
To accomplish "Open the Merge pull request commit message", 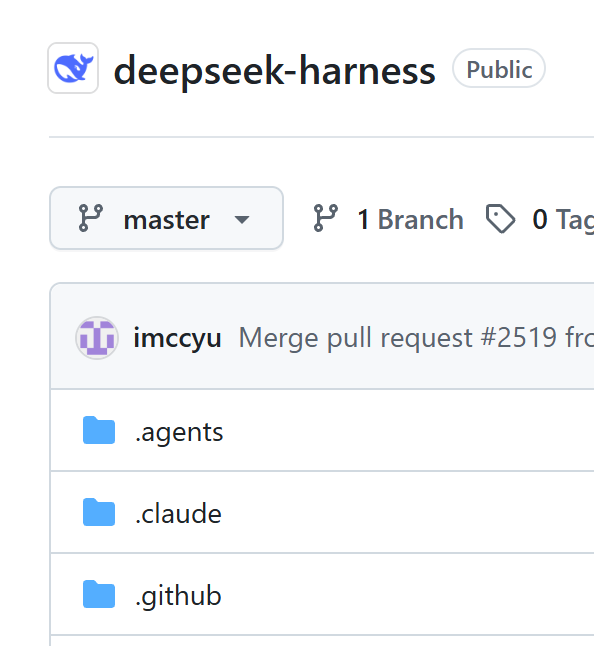I will click(x=416, y=338).
